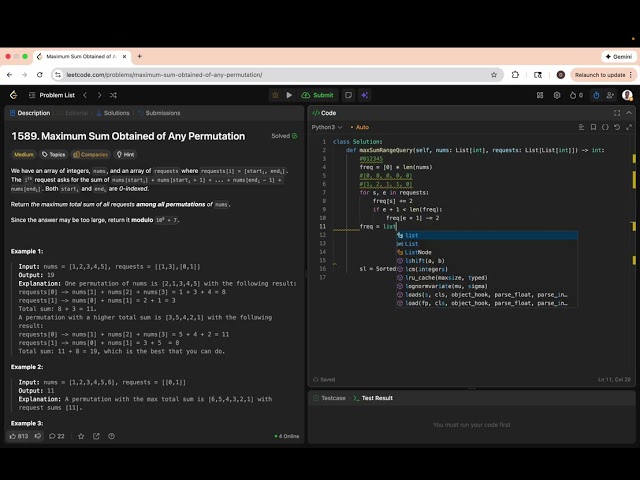Star the problem as favorite
640x480 pixels.
[x=81, y=436]
